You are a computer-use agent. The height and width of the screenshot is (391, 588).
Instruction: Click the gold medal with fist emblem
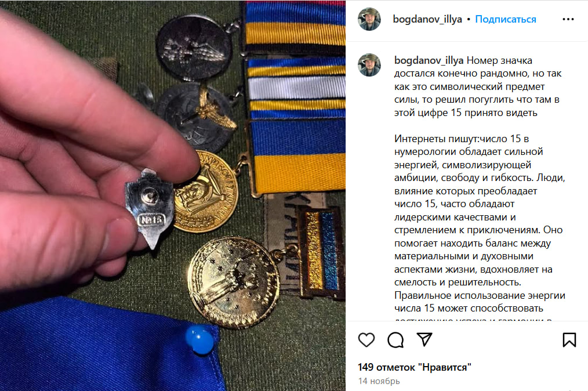pyautogui.click(x=233, y=283)
